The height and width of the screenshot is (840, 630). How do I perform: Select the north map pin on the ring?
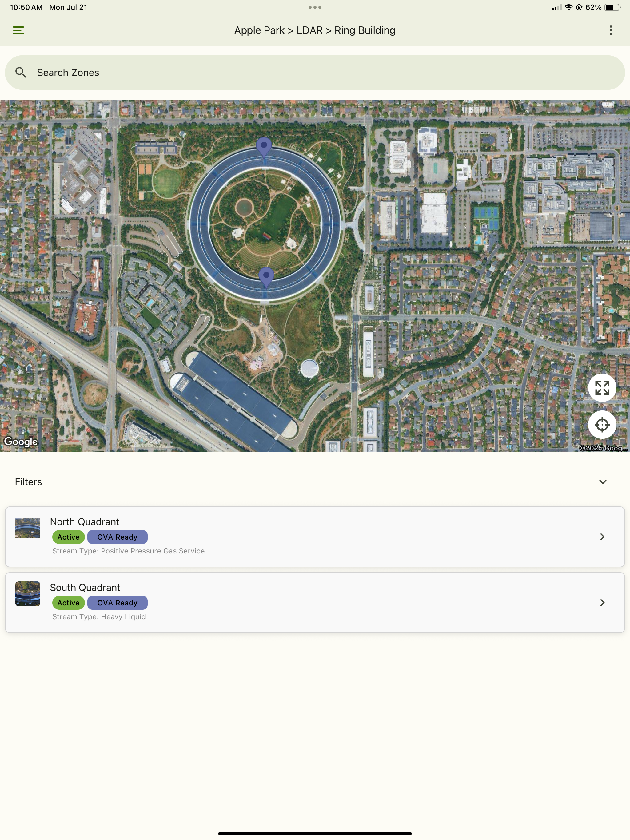(264, 147)
